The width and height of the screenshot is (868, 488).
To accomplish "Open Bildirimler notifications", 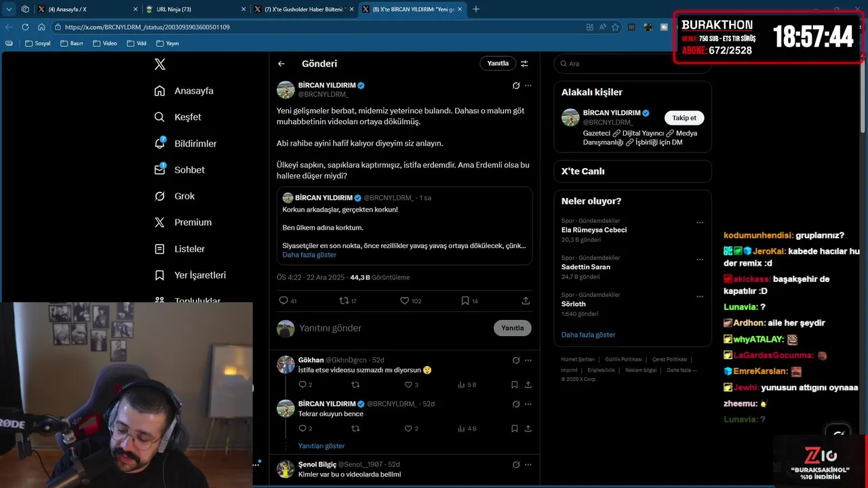I will point(185,144).
